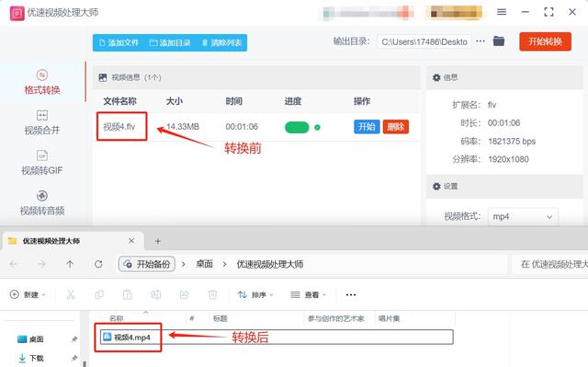Screen dimensions: 588x367
Task: Click Explorer search box
Action: point(549,264)
